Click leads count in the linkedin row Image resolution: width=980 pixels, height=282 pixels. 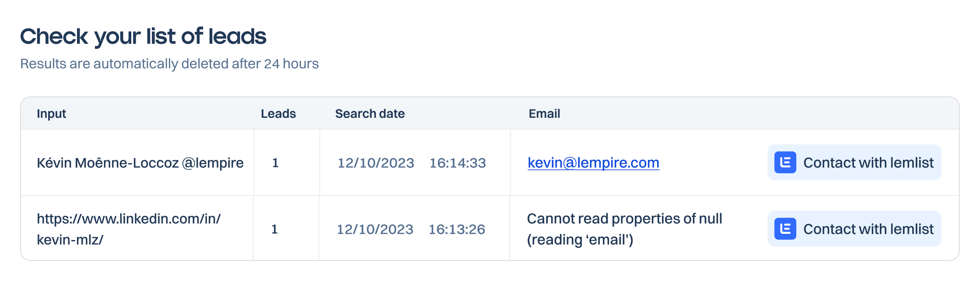(x=274, y=229)
